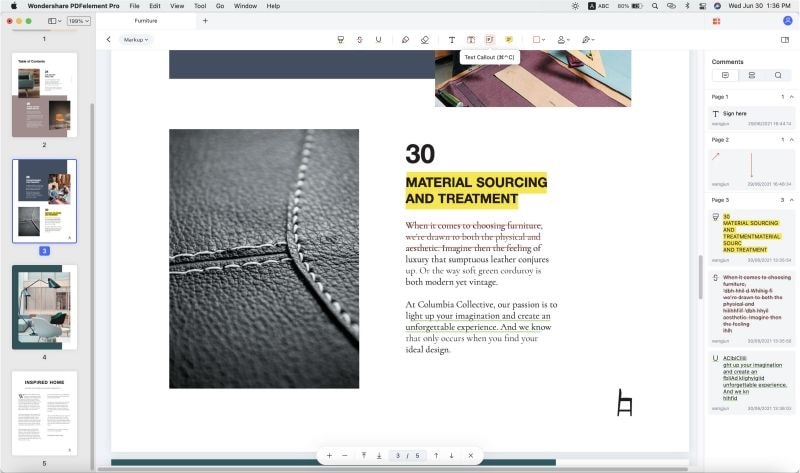Viewport: 800px width, 473px height.
Task: Open the sidebar layout dropdown
Action: pos(55,21)
